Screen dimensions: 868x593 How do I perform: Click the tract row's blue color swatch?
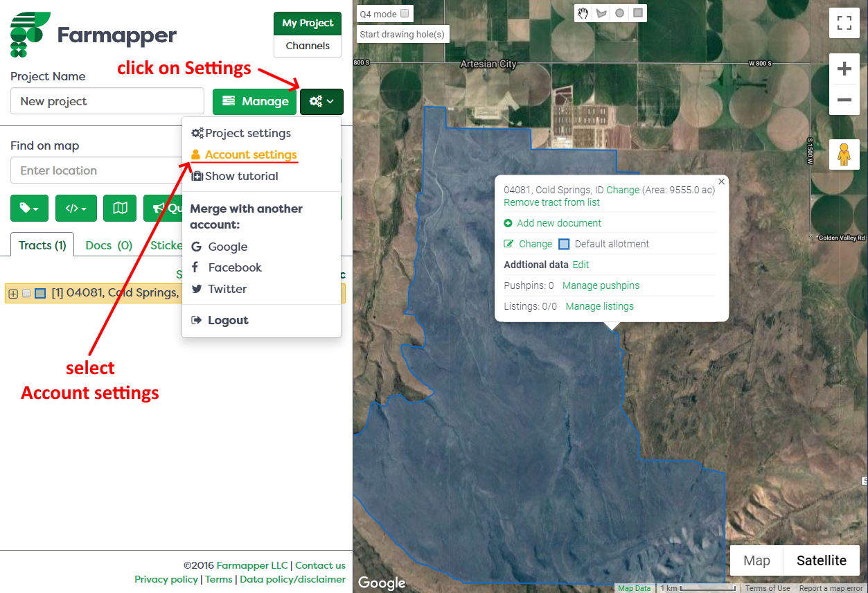[x=40, y=293]
